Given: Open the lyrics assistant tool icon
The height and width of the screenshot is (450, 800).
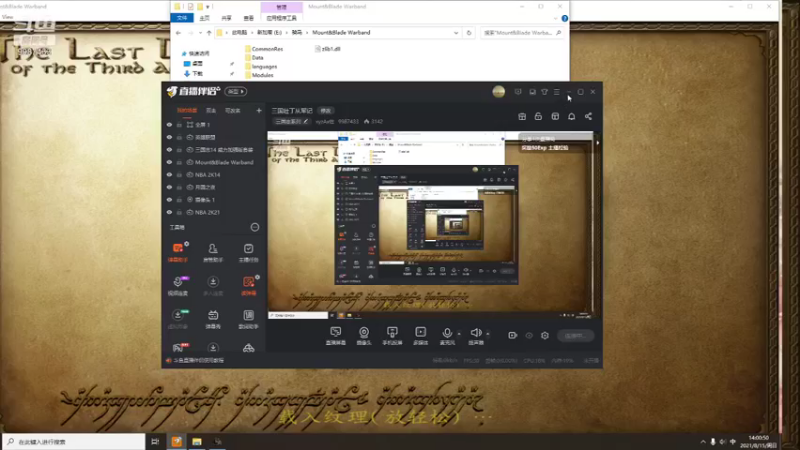Looking at the screenshot, I should [x=248, y=319].
